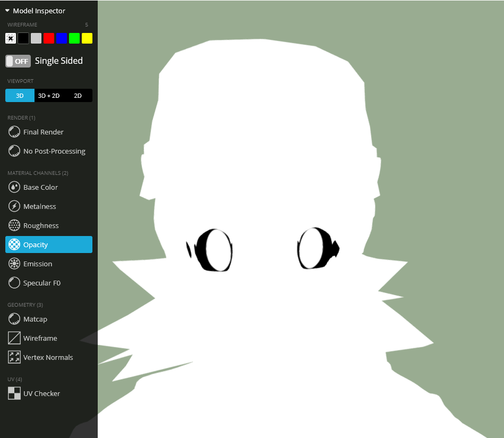The image size is (504, 438).
Task: Switch viewport to 3D mode
Action: coord(20,96)
